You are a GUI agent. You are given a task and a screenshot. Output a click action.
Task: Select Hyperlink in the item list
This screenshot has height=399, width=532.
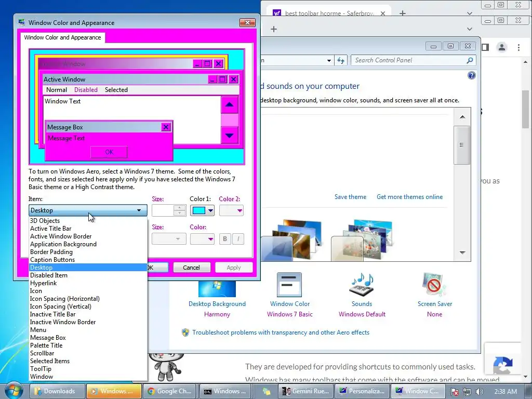click(88, 283)
